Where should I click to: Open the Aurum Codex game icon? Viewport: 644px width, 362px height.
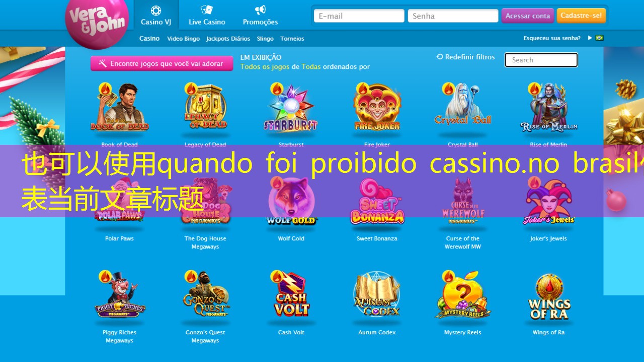point(377,295)
